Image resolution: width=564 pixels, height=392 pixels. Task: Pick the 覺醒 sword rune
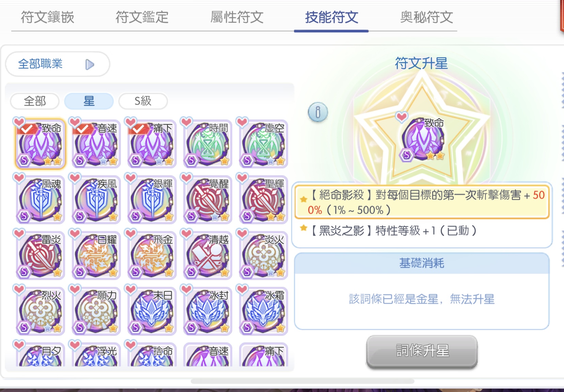(208, 199)
